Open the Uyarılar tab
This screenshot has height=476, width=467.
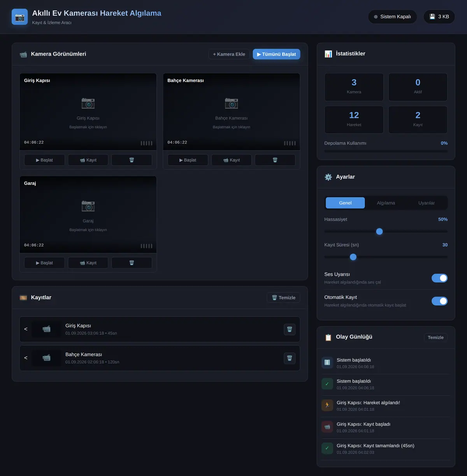click(427, 203)
